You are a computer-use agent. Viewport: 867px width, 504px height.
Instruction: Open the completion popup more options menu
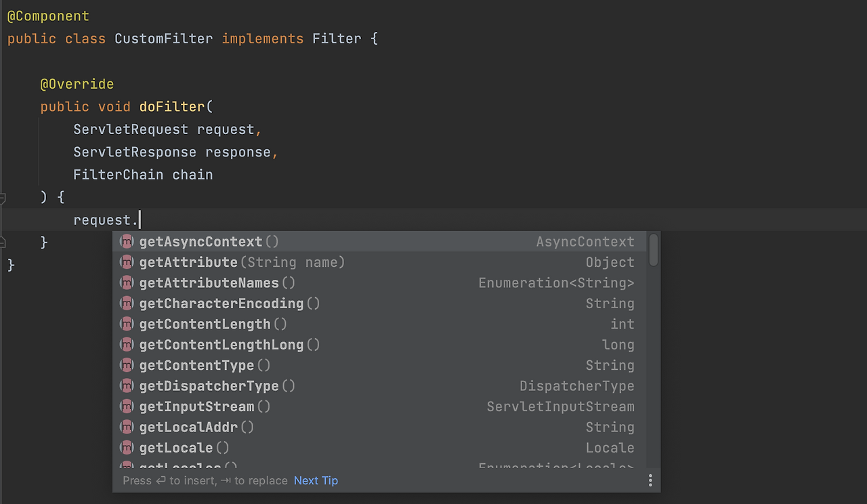pos(650,480)
